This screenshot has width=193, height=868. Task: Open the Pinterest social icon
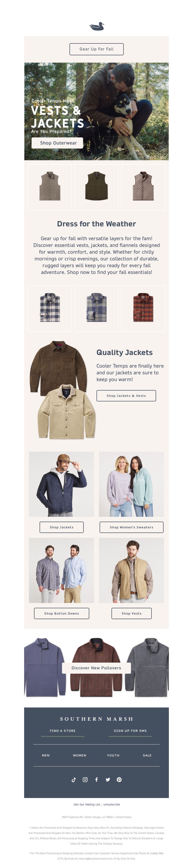tap(119, 779)
